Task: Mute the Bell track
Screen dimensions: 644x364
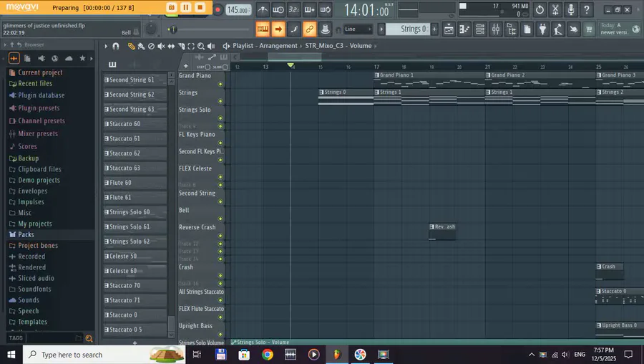Action: click(220, 219)
